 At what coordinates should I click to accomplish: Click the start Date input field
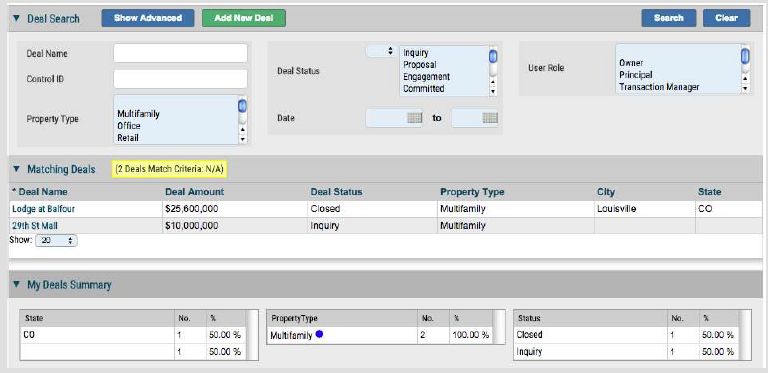394,118
